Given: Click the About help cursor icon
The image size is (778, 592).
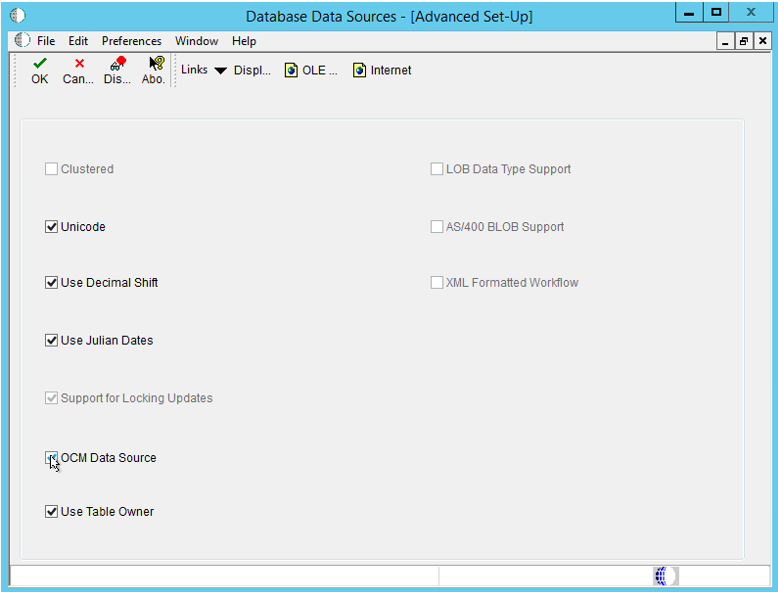Looking at the screenshot, I should (x=156, y=64).
